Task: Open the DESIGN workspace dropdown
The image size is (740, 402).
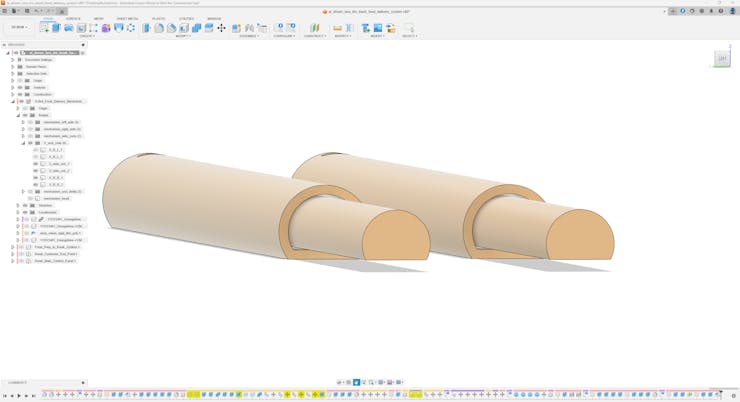Action: click(x=19, y=28)
